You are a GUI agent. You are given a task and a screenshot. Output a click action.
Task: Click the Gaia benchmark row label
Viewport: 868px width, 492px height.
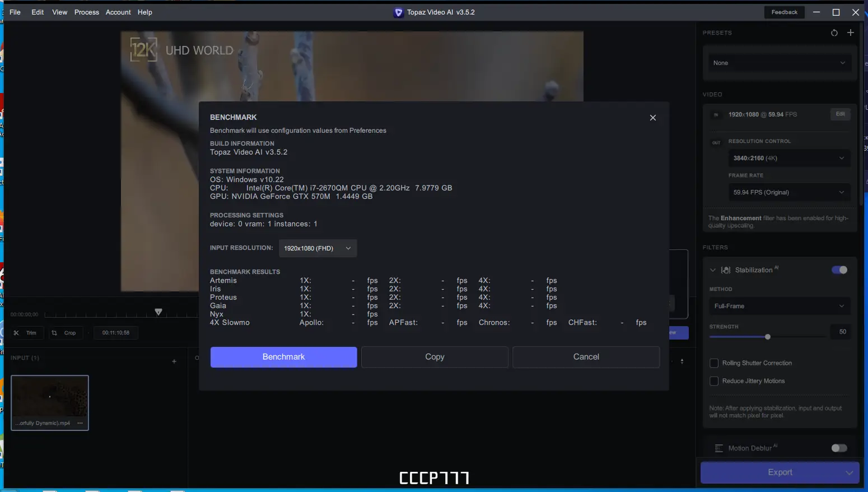point(218,306)
